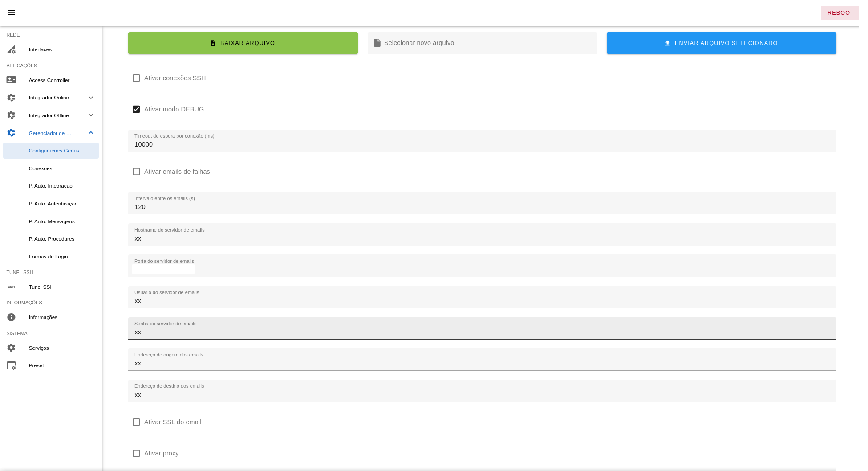The width and height of the screenshot is (868, 471).
Task: Collapse the Gerenciador de submenu chevron
Action: pos(91,133)
